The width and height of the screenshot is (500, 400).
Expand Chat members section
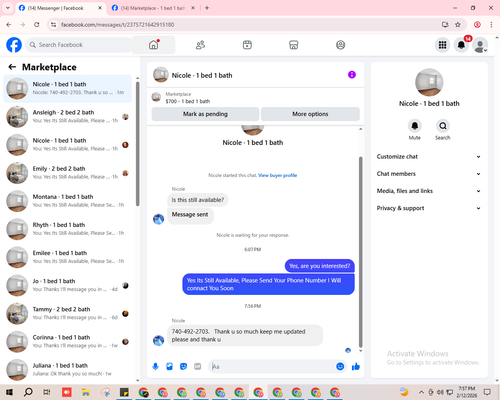(429, 174)
